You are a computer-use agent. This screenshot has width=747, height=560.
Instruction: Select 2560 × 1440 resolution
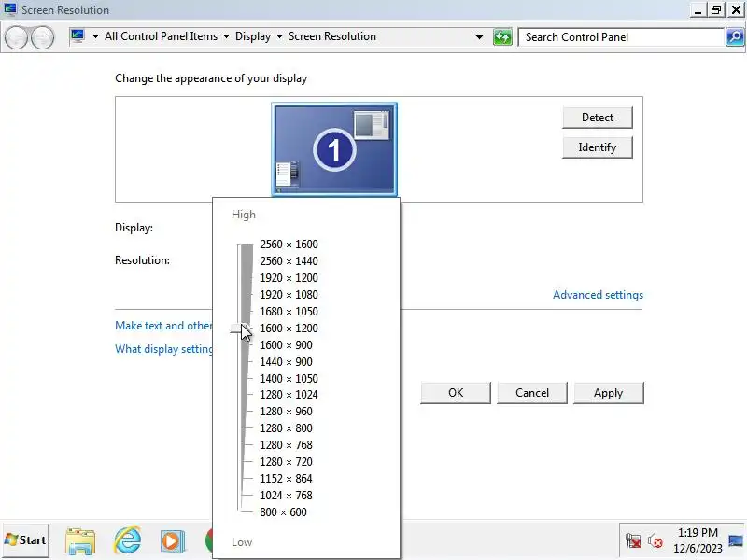(x=289, y=261)
